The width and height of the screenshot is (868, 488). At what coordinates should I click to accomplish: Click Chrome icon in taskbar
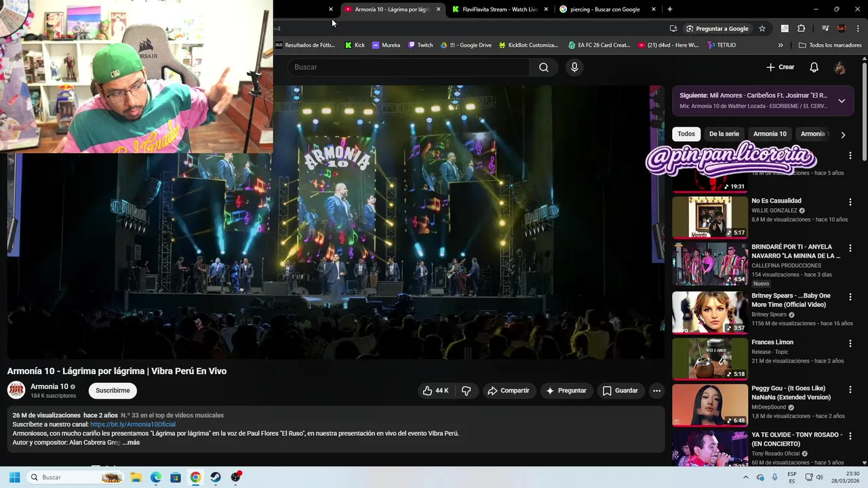click(x=195, y=477)
